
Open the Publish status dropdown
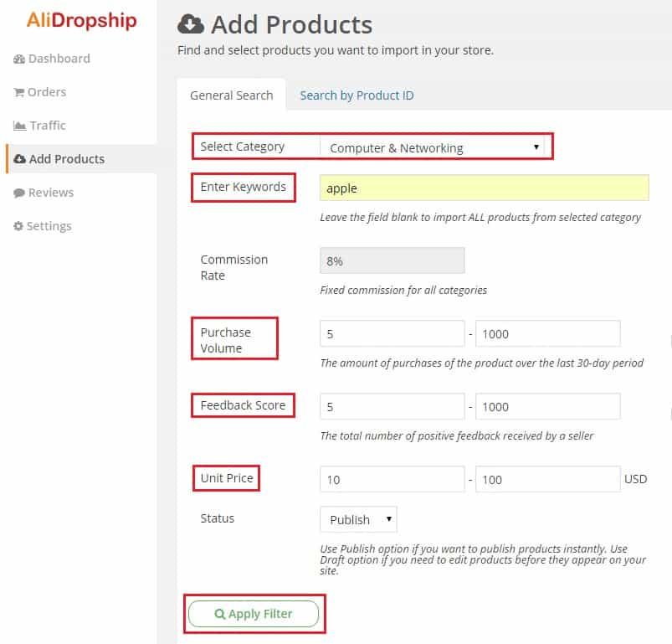pos(358,520)
